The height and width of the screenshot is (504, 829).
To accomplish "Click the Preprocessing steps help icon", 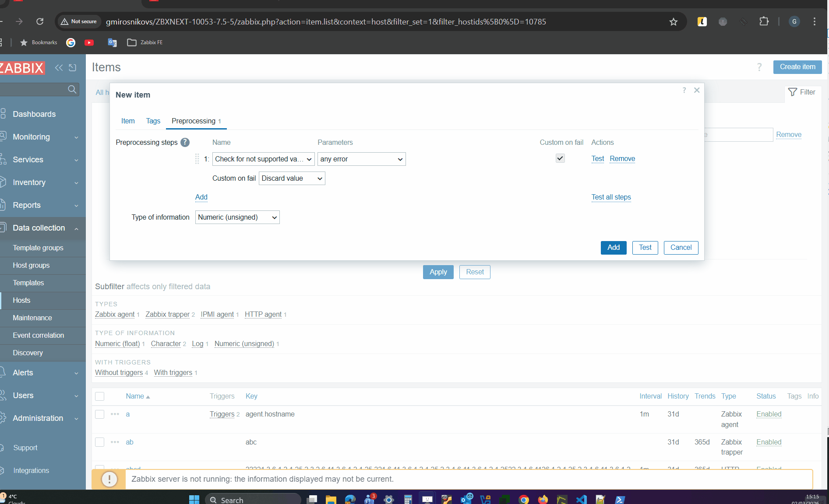I will [x=185, y=143].
